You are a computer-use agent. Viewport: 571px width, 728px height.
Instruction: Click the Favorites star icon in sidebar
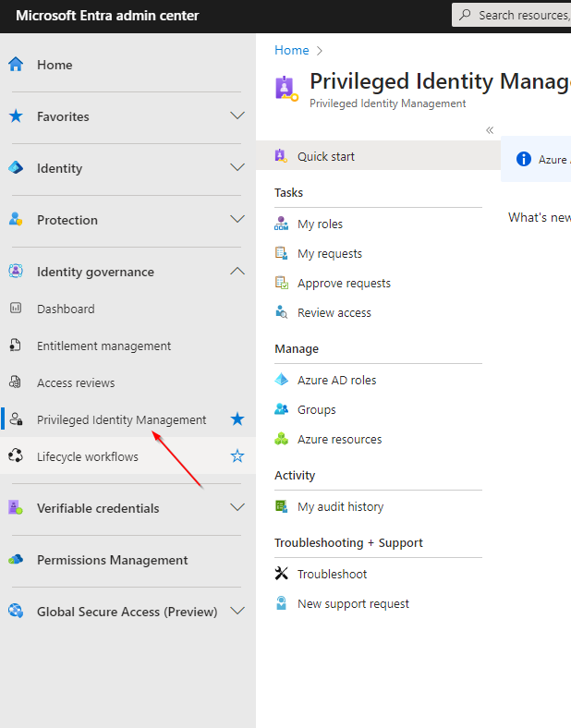(x=16, y=115)
